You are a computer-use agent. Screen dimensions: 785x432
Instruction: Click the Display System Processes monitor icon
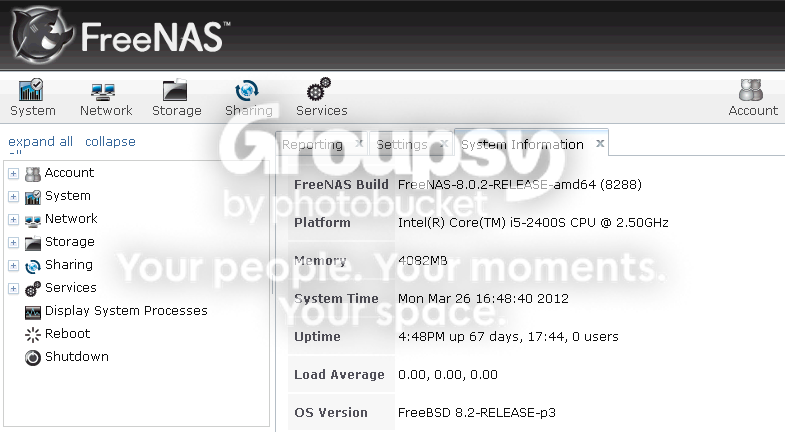coord(33,312)
